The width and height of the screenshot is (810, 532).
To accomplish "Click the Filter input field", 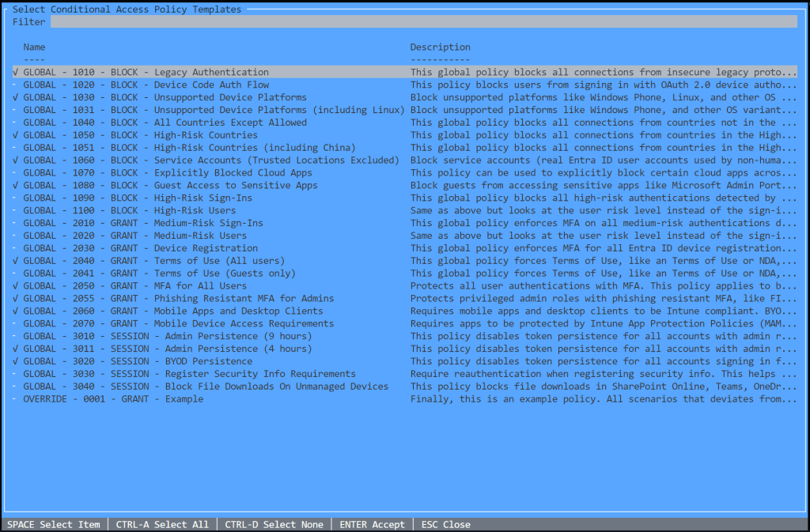I will tap(423, 22).
